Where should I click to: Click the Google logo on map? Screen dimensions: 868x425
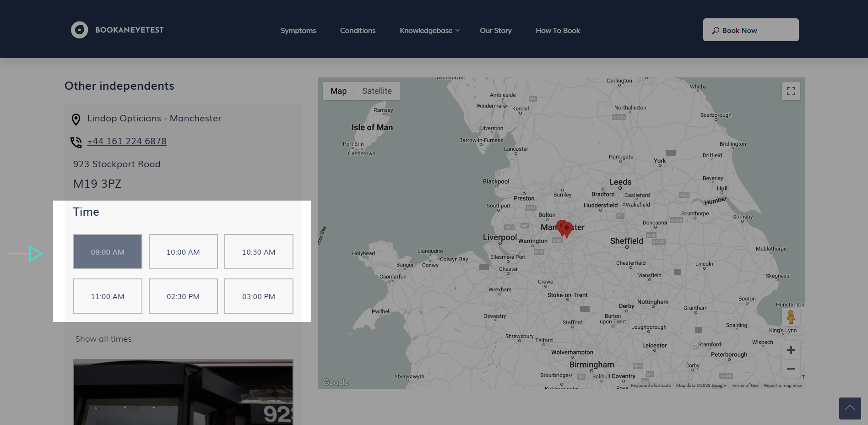click(335, 382)
